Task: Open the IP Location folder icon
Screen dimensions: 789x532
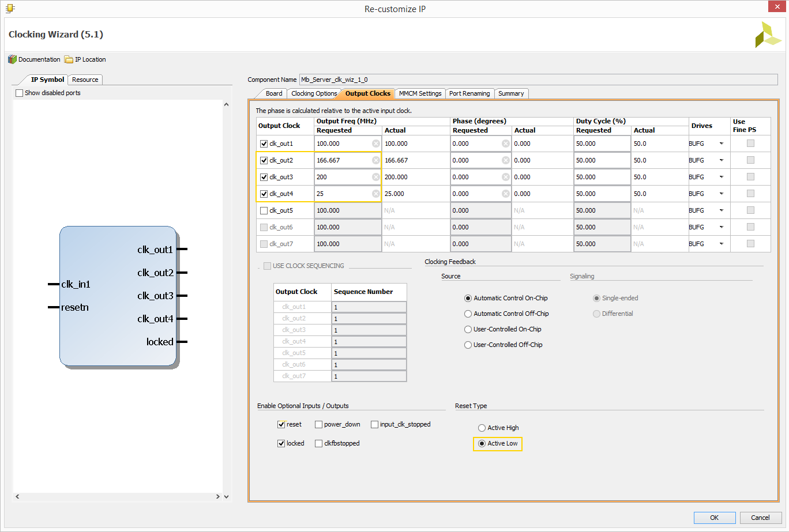Action: pos(69,59)
